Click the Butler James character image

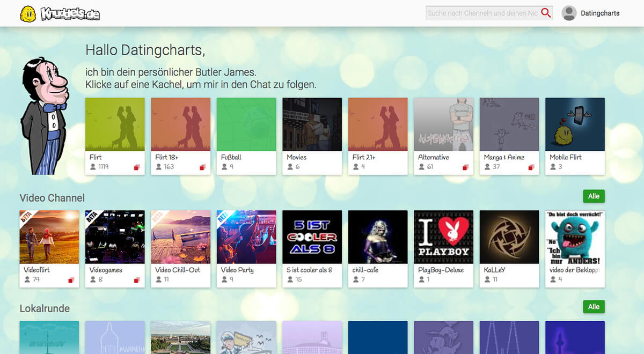pyautogui.click(x=44, y=116)
